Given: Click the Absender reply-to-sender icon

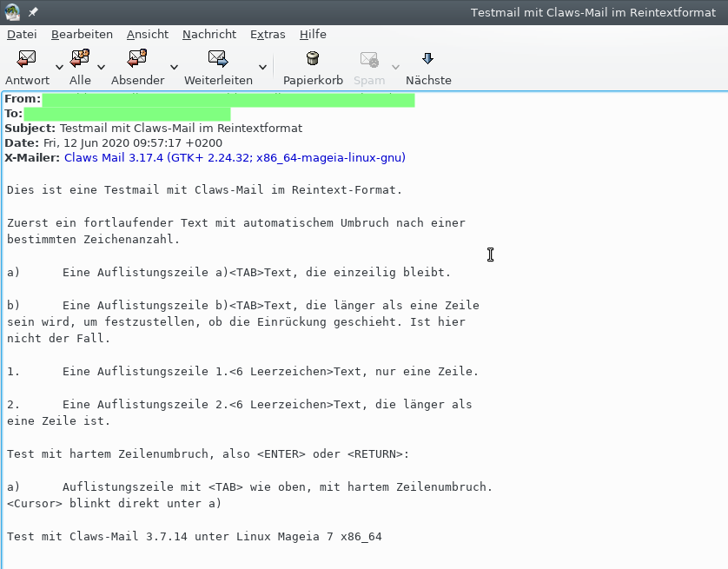Looking at the screenshot, I should click(x=137, y=58).
